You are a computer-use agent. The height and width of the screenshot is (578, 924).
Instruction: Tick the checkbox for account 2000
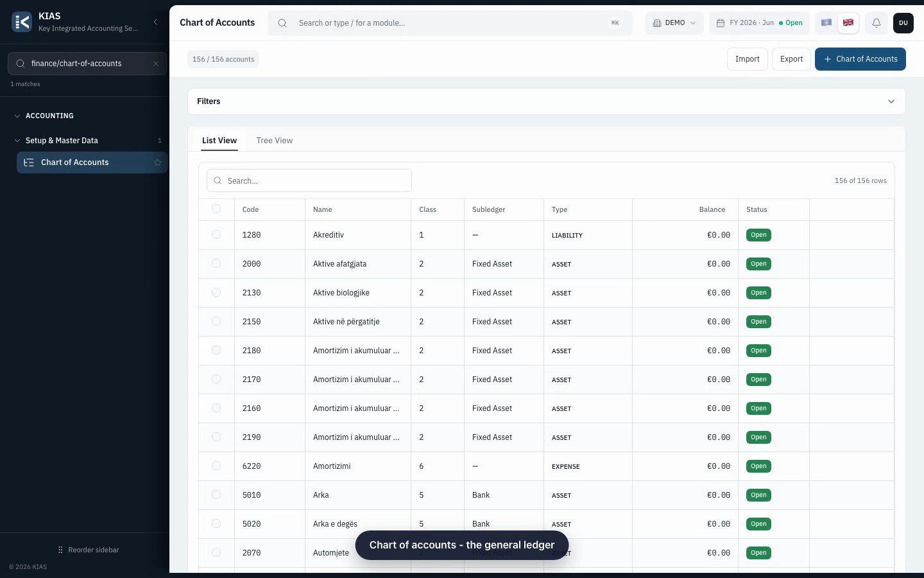(216, 263)
